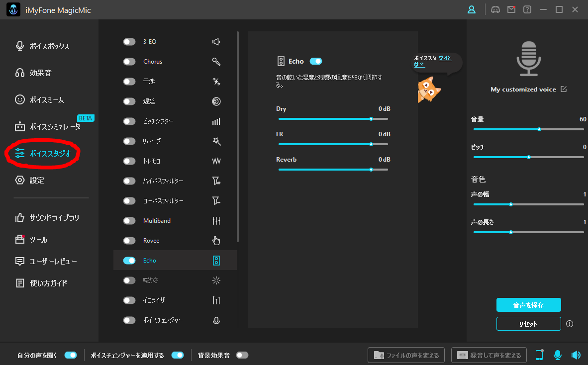The height and width of the screenshot is (365, 588).
Task: Turn off 自分の声を聞く toggle
Action: pos(71,355)
